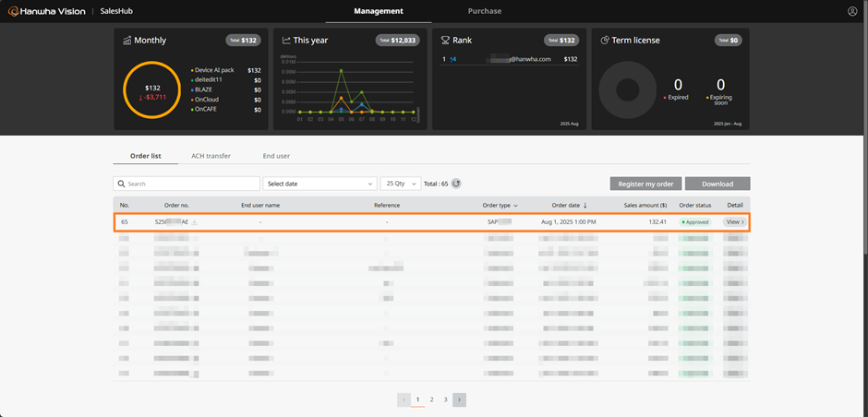The width and height of the screenshot is (868, 417).
Task: Click View button for order 65
Action: [x=735, y=222]
